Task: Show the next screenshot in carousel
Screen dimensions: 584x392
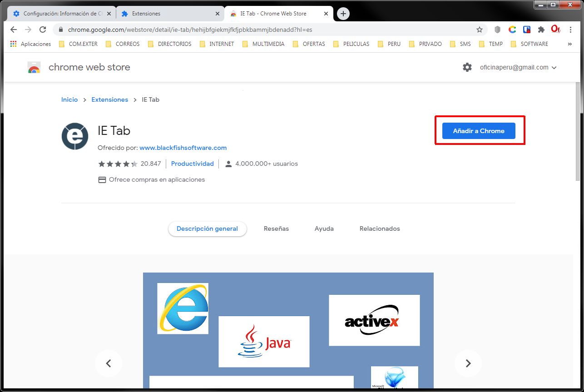Action: [468, 363]
